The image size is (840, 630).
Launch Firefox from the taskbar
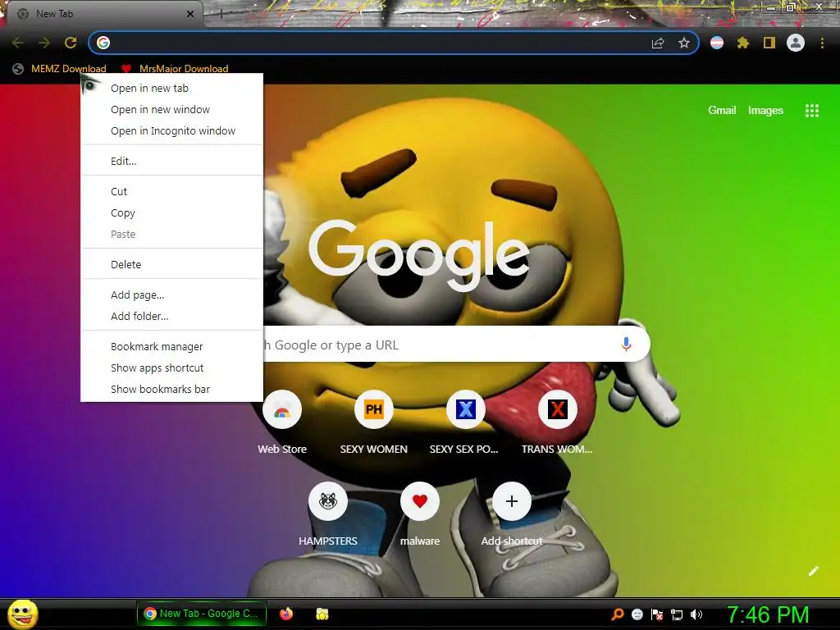(x=286, y=614)
